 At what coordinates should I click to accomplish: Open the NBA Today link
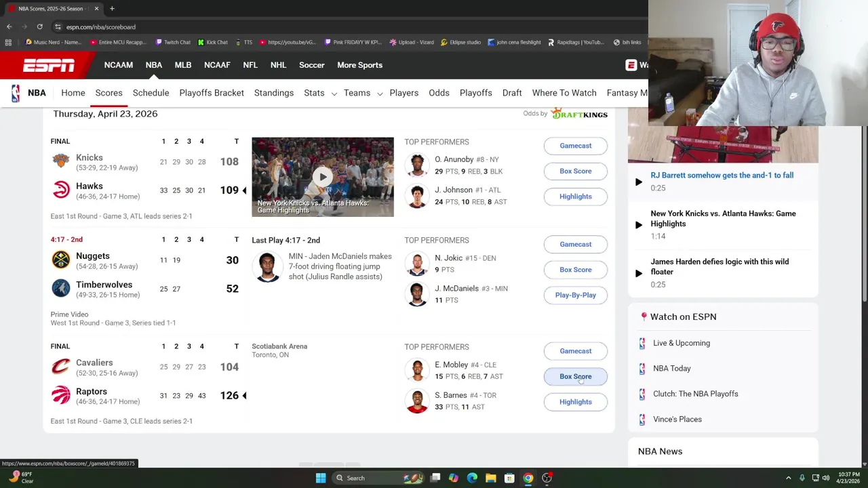click(672, 369)
